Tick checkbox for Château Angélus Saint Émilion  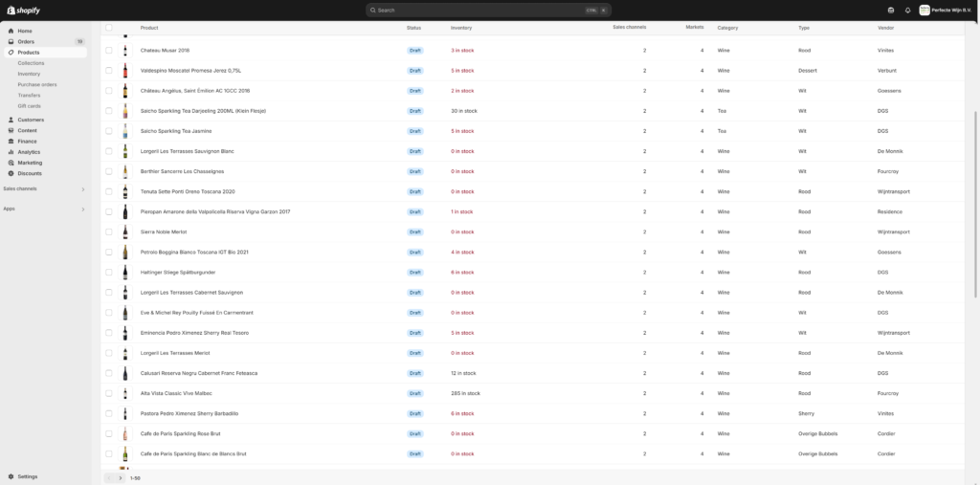click(109, 91)
